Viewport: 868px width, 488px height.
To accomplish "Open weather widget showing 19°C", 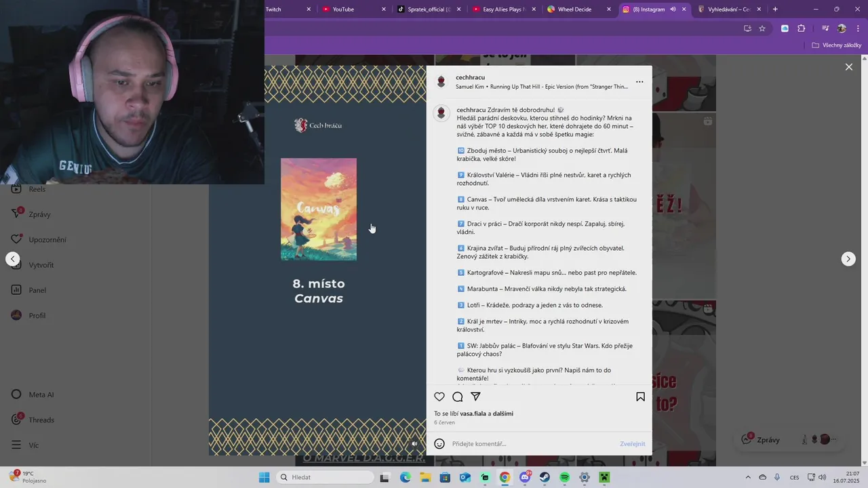I will click(x=27, y=477).
